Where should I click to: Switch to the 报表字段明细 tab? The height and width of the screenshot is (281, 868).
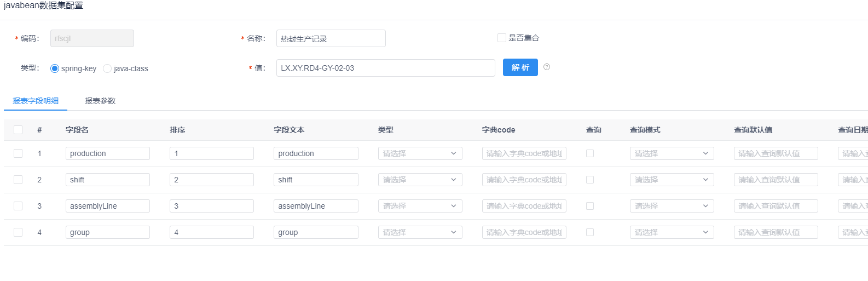[x=36, y=101]
